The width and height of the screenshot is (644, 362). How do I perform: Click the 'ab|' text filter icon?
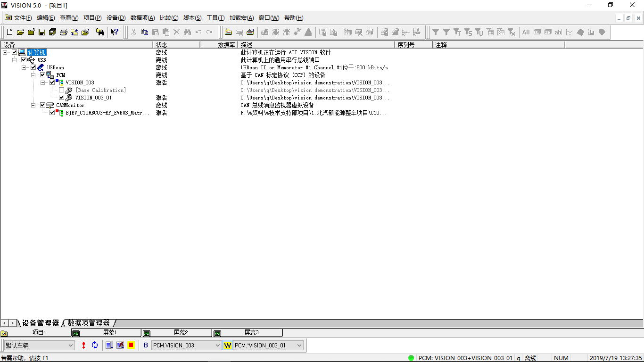pyautogui.click(x=558, y=32)
